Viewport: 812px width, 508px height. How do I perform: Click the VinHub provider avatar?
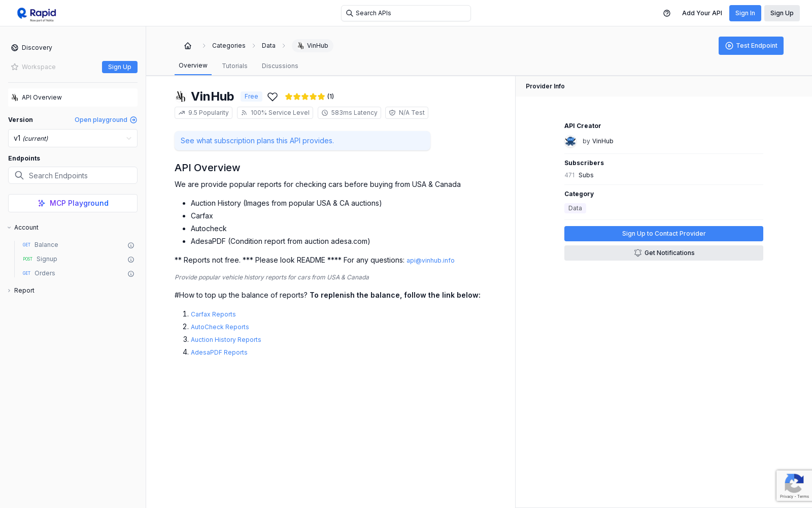570,141
